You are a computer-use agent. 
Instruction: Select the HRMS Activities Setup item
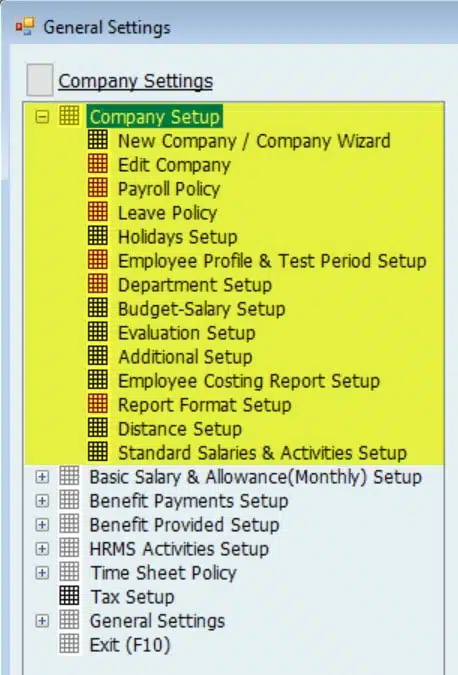coord(179,549)
